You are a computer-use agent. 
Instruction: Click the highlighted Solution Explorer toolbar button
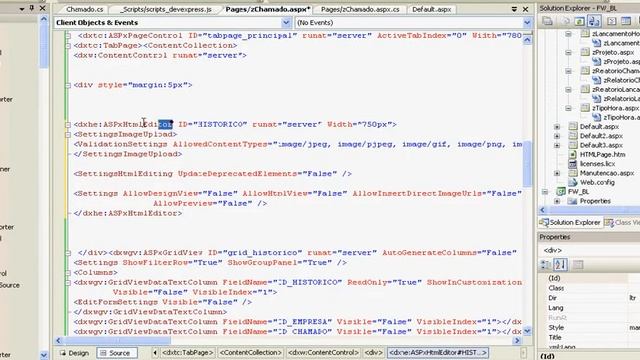coord(594,21)
